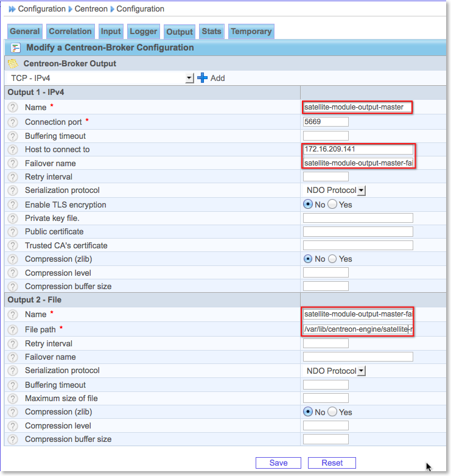Click the Reset button
The width and height of the screenshot is (451, 476).
[x=332, y=463]
